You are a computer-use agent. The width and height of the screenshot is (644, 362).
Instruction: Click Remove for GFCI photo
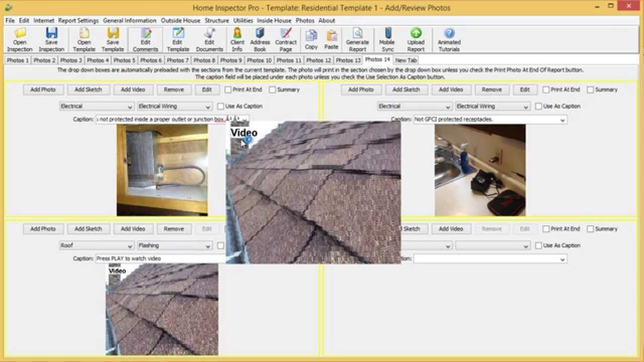[x=492, y=89]
